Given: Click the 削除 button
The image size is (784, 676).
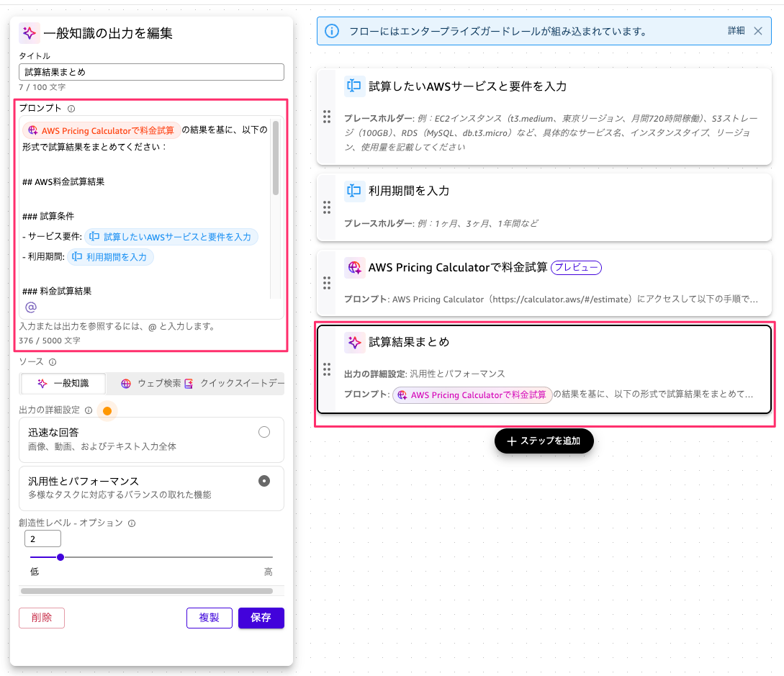Looking at the screenshot, I should [42, 618].
